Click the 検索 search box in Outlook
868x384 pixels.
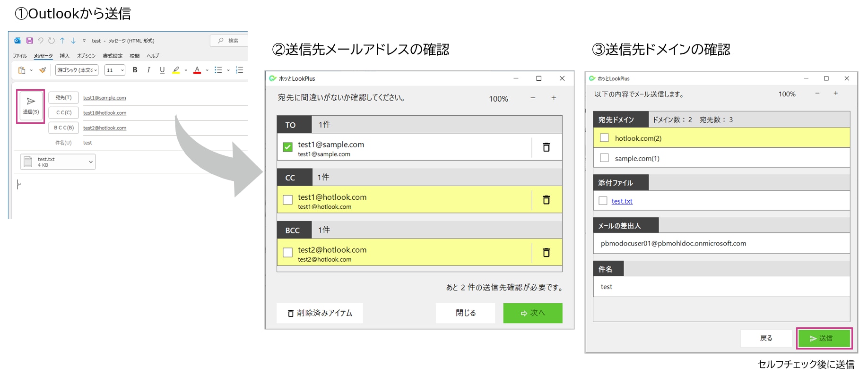(x=229, y=41)
